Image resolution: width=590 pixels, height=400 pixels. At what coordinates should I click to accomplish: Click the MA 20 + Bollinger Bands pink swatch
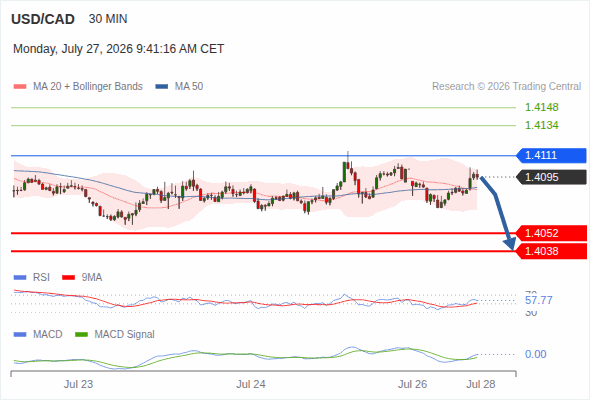[x=20, y=87]
